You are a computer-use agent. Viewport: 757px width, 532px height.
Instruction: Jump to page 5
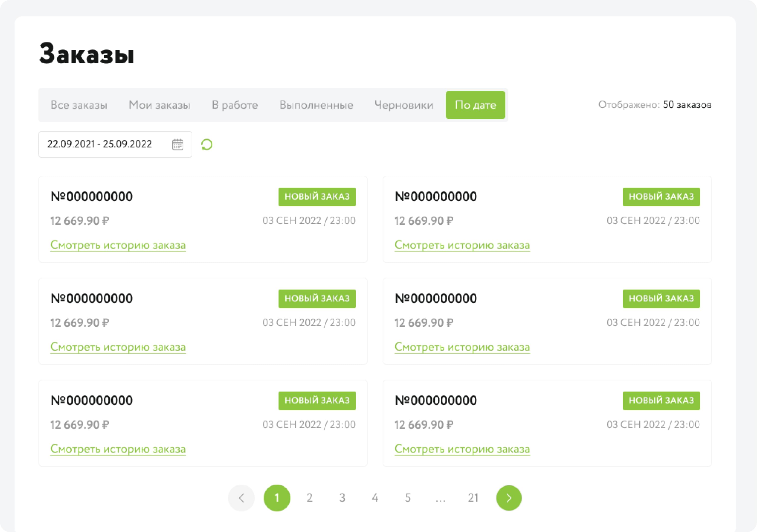408,498
